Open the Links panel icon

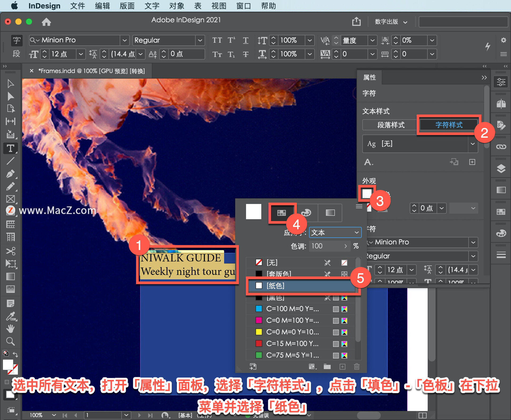[501, 147]
